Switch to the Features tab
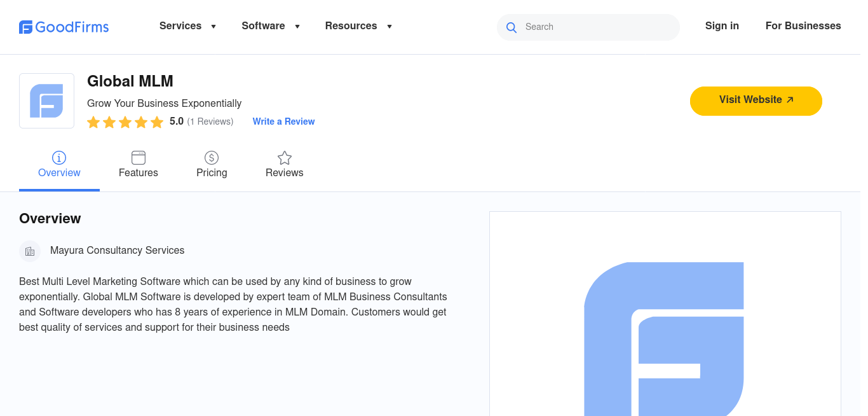Viewport: 868px width, 416px height. [x=139, y=172]
